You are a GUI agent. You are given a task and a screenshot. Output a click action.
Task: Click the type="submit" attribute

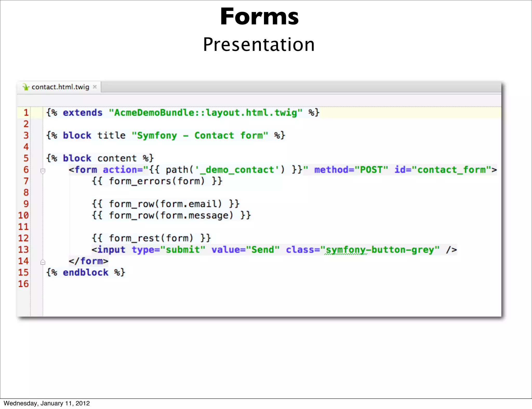(x=168, y=250)
